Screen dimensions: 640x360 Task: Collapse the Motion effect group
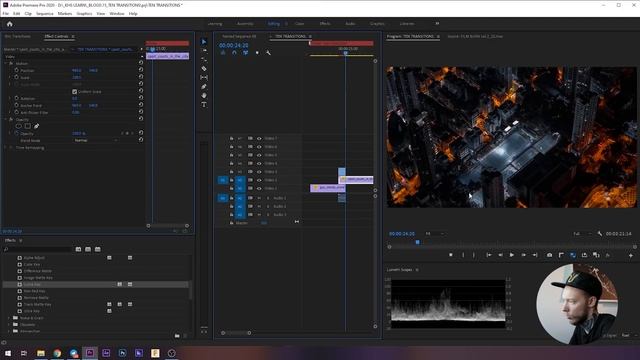6,63
